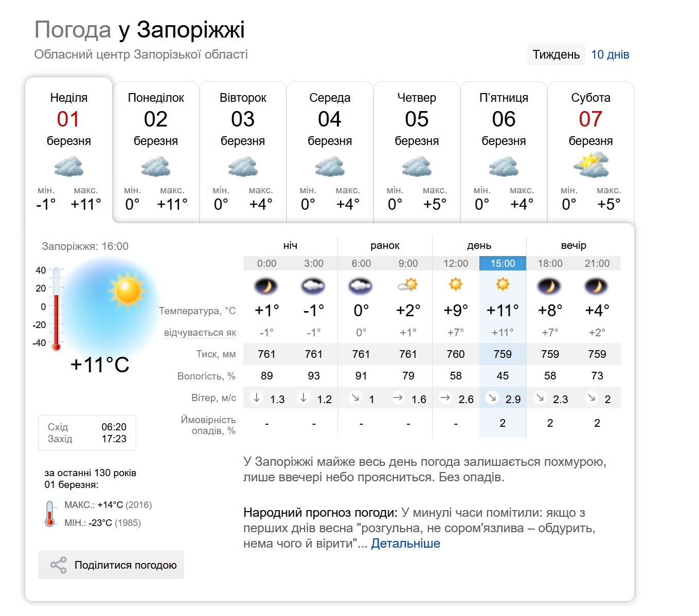
Task: Click the sun icon at 15:00
Action: pyautogui.click(x=503, y=284)
